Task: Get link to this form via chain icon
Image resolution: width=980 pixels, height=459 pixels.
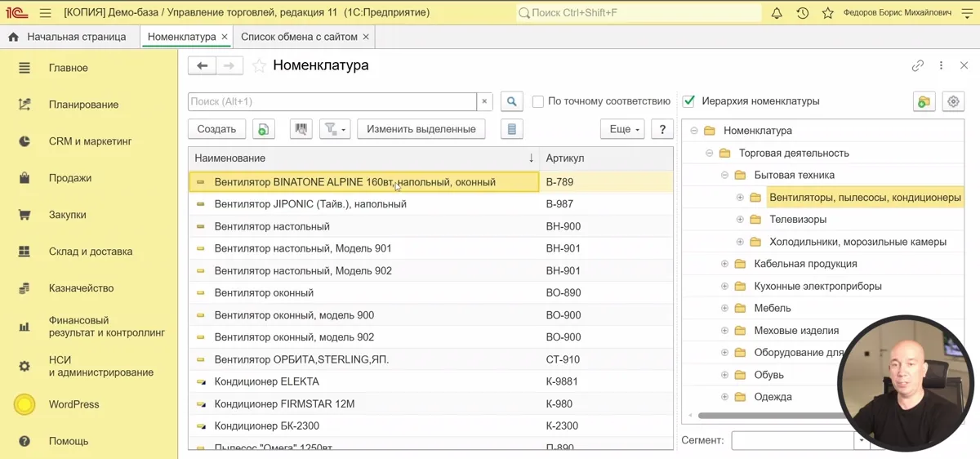Action: coord(918,65)
